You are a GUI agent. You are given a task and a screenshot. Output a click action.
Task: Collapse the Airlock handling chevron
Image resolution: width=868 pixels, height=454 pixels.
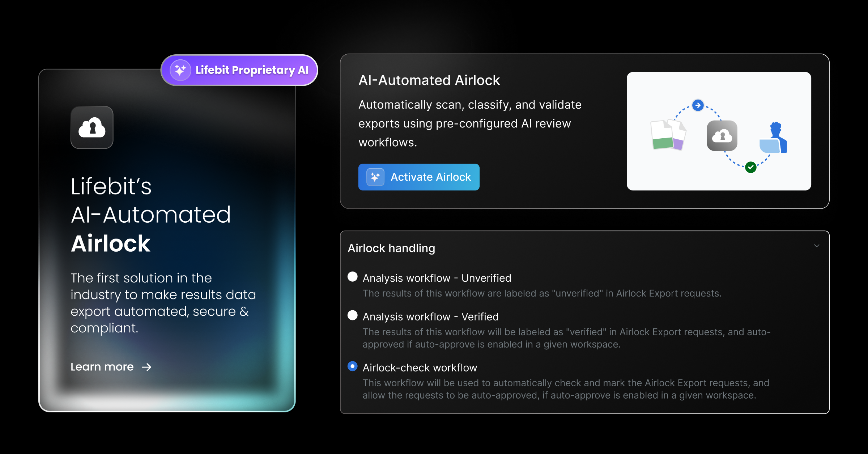tap(817, 246)
